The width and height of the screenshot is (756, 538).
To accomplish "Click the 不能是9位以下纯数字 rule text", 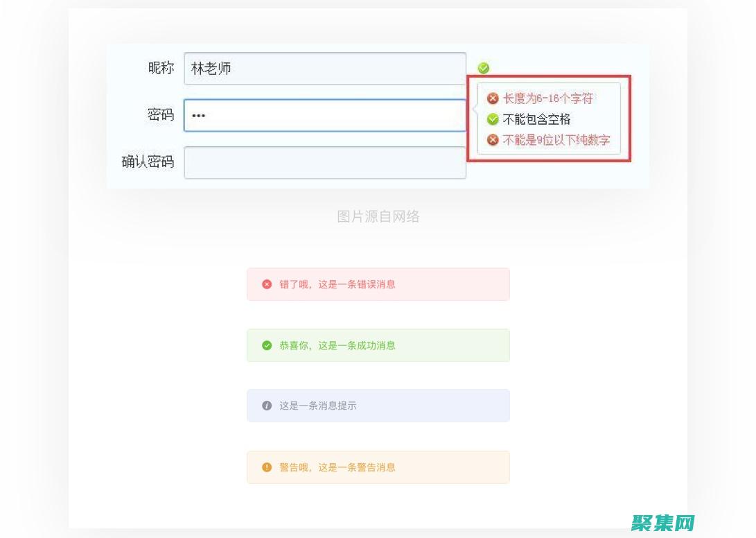I will pyautogui.click(x=556, y=140).
